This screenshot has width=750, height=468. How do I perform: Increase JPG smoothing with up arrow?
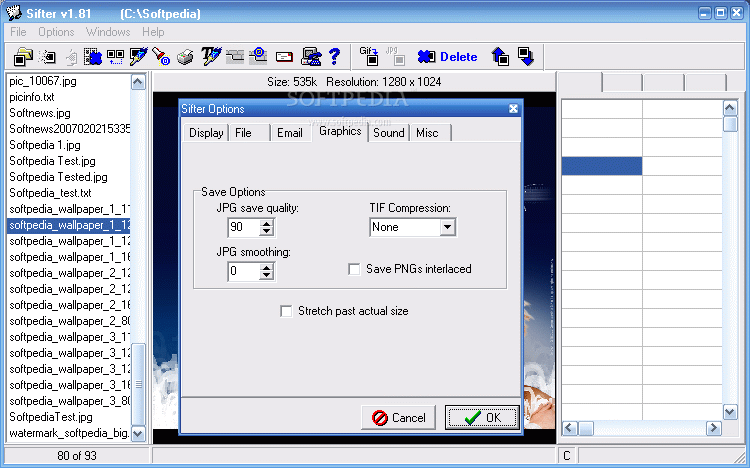[x=266, y=267]
